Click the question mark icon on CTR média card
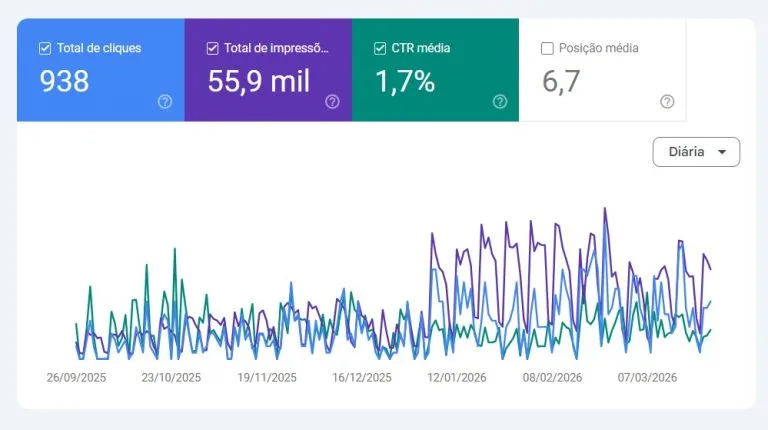The width and height of the screenshot is (768, 430). point(500,101)
